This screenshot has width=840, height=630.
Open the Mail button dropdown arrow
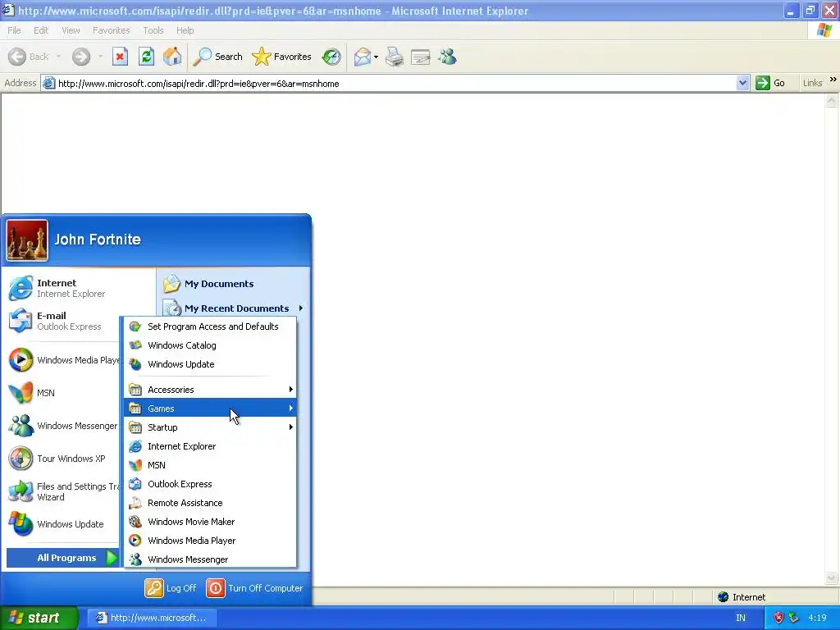click(x=376, y=57)
